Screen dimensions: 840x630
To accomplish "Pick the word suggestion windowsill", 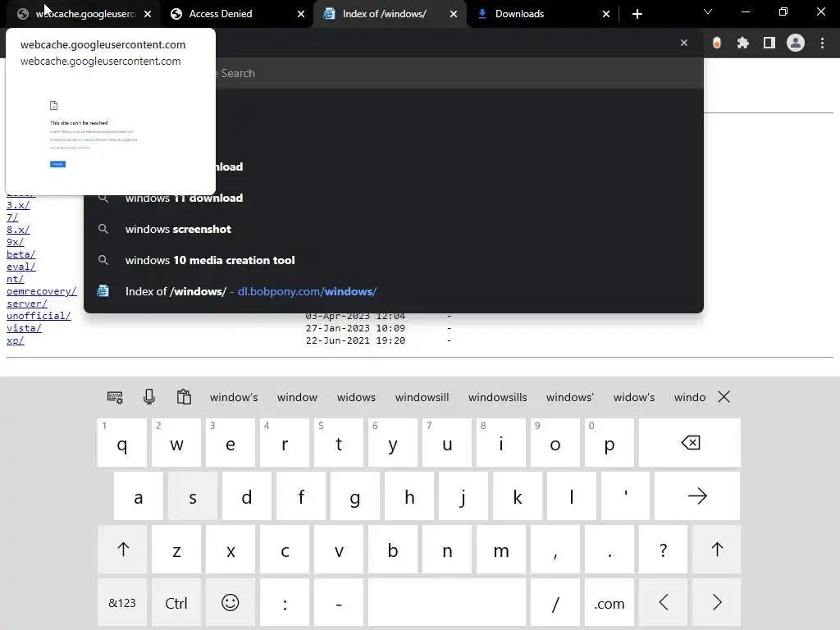I will point(422,398).
